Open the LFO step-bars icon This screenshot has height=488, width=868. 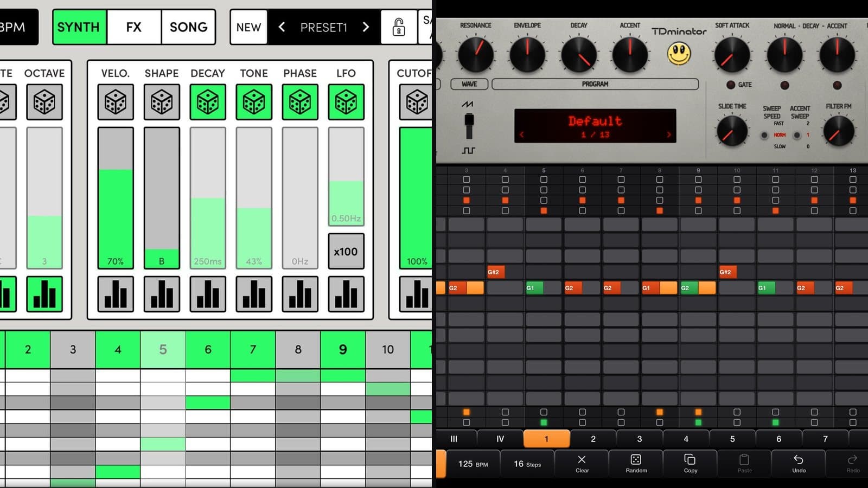pyautogui.click(x=346, y=294)
